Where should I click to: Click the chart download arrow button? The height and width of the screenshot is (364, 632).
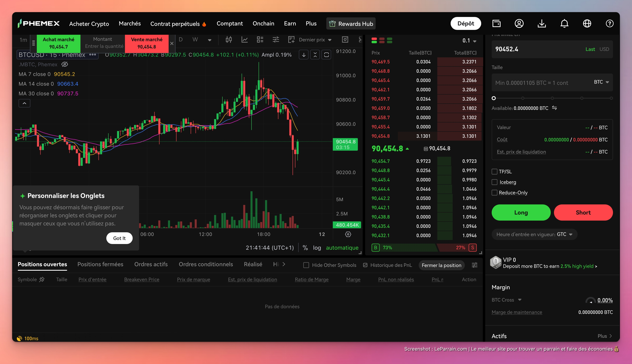click(x=303, y=55)
